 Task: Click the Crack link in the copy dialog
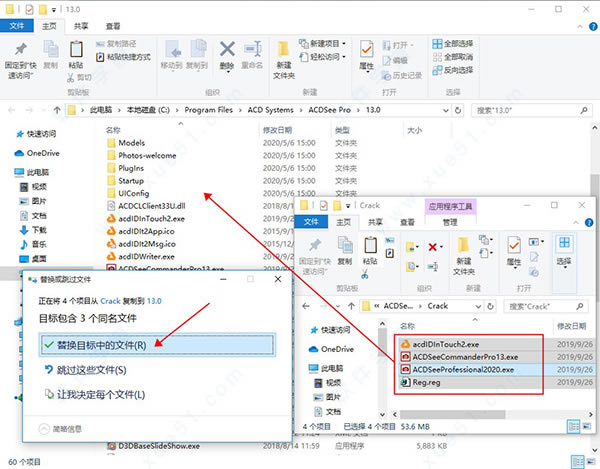tap(110, 301)
